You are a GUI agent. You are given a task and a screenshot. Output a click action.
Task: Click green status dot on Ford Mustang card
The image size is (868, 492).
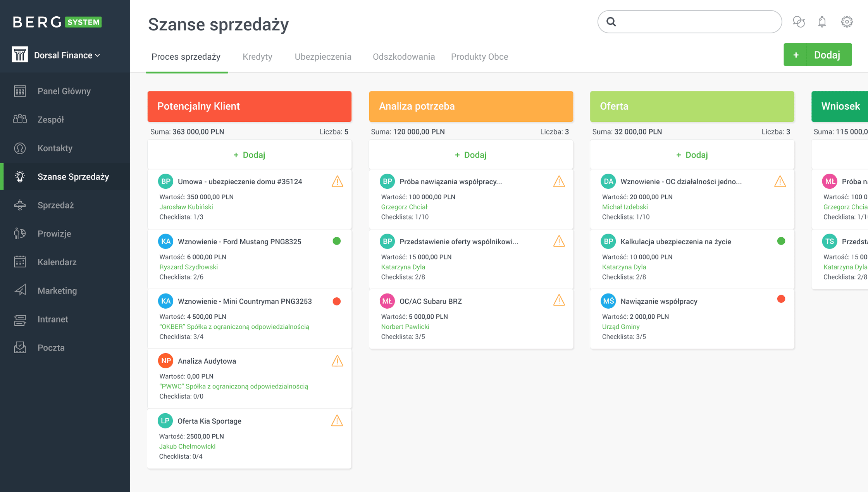pyautogui.click(x=337, y=241)
